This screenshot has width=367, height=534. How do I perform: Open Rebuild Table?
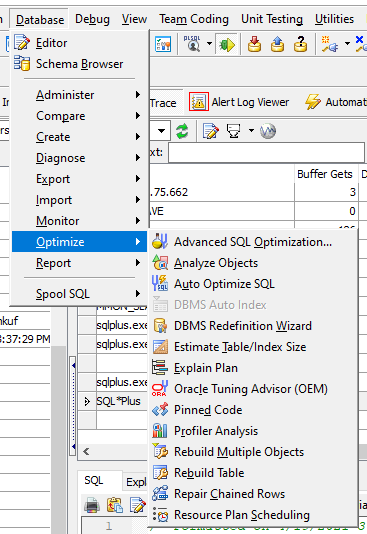pyautogui.click(x=253, y=473)
